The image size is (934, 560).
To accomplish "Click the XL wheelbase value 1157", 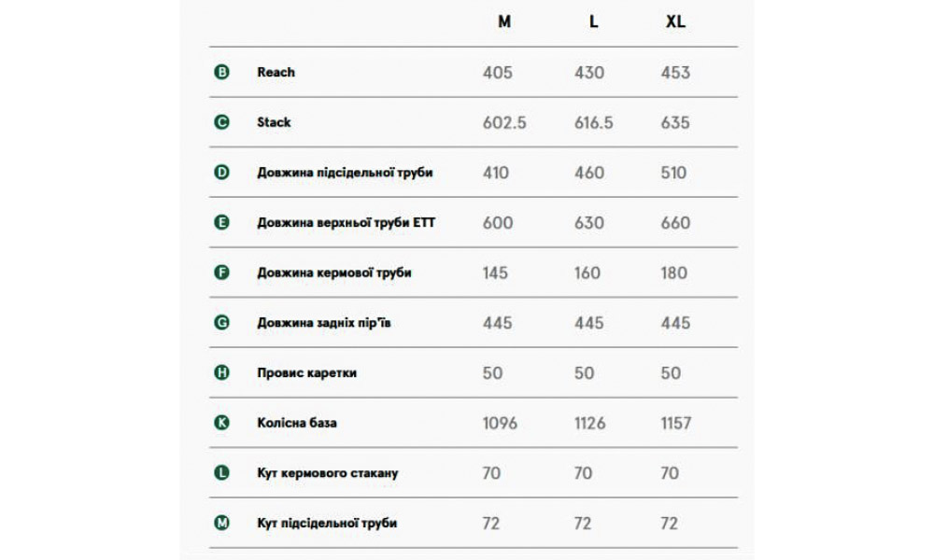I will [675, 423].
